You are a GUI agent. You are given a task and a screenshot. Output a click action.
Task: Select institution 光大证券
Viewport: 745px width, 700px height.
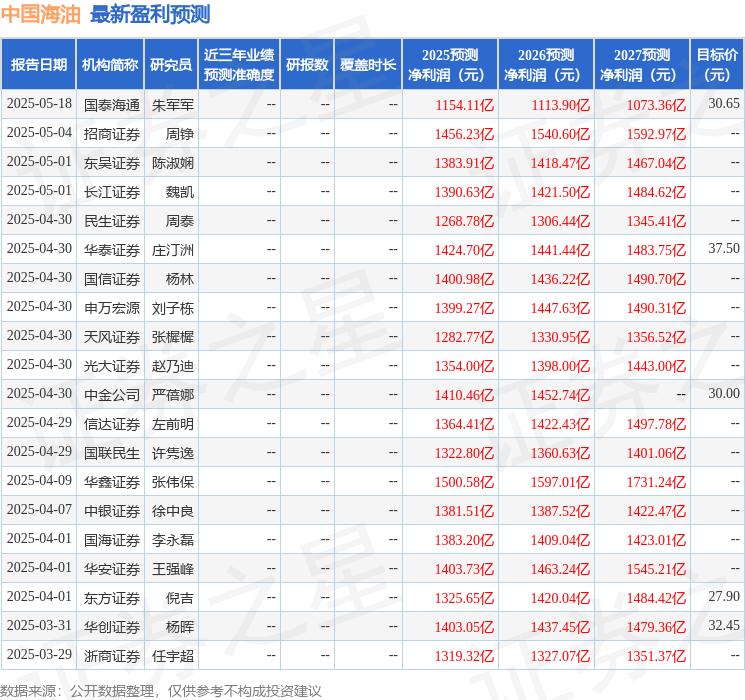pos(112,366)
